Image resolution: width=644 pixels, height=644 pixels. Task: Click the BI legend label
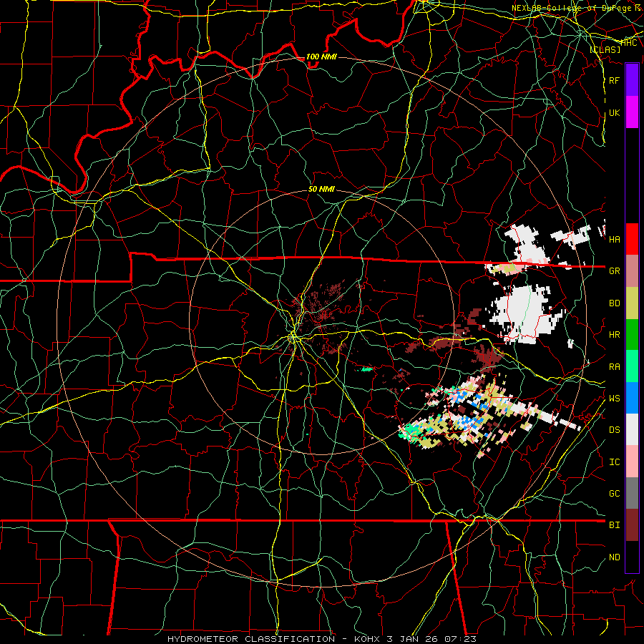[614, 525]
